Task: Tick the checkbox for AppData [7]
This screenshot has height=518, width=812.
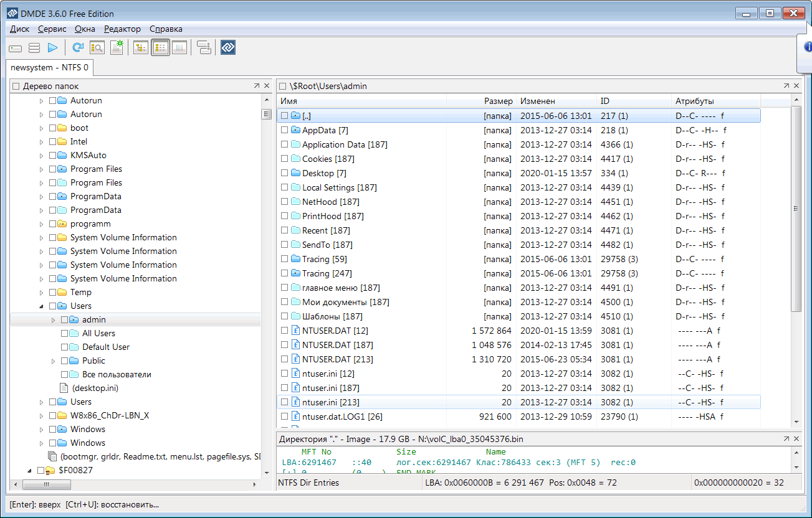Action: (284, 130)
